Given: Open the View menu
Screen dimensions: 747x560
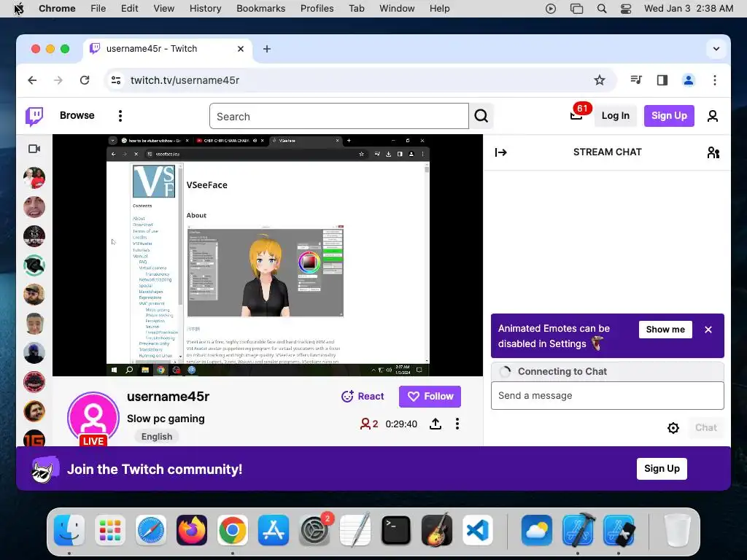Looking at the screenshot, I should point(164,9).
